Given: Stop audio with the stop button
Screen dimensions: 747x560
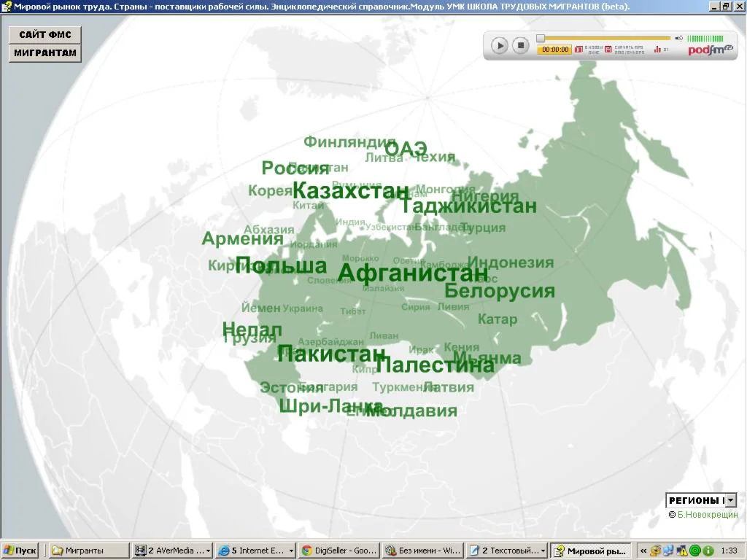Looking at the screenshot, I should coord(521,46).
